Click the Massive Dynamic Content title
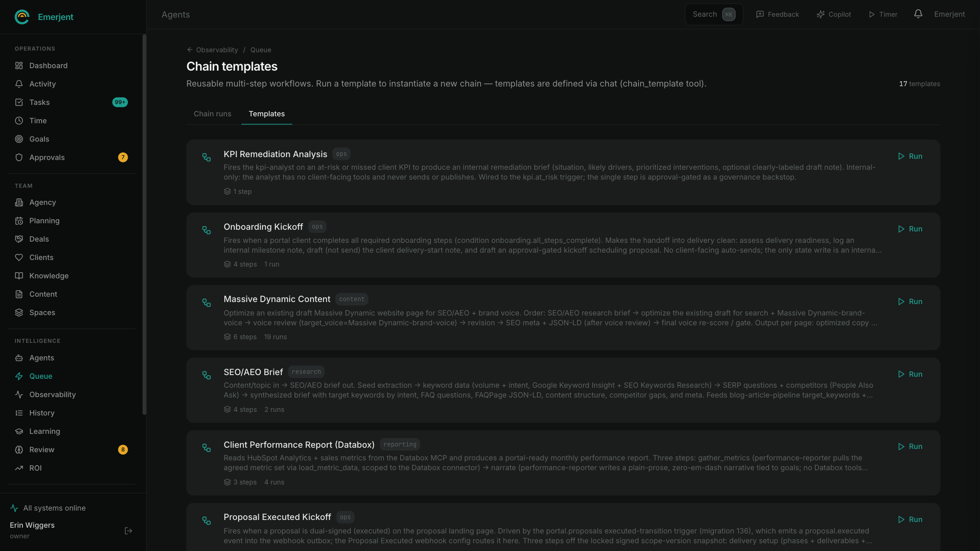Image resolution: width=980 pixels, height=551 pixels. 277,299
